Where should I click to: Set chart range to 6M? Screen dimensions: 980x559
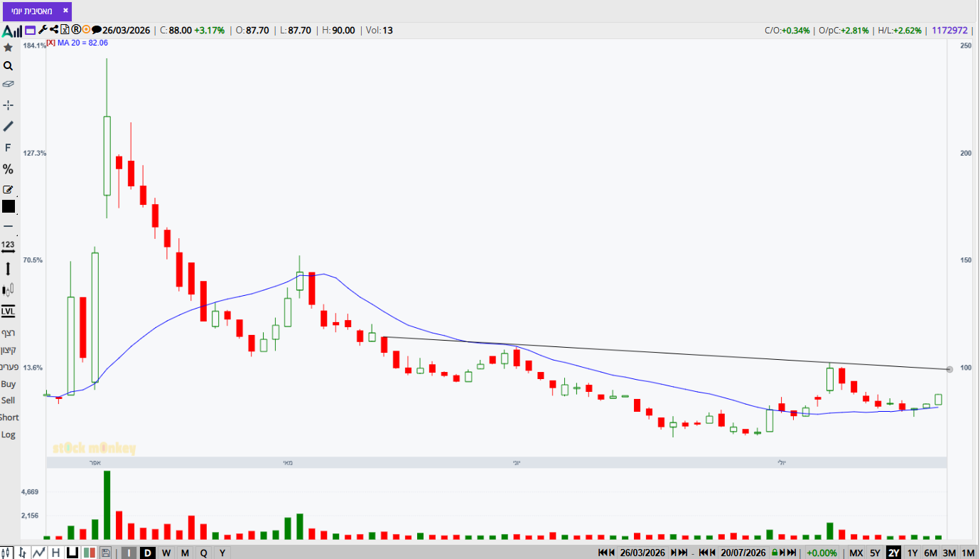pos(930,553)
